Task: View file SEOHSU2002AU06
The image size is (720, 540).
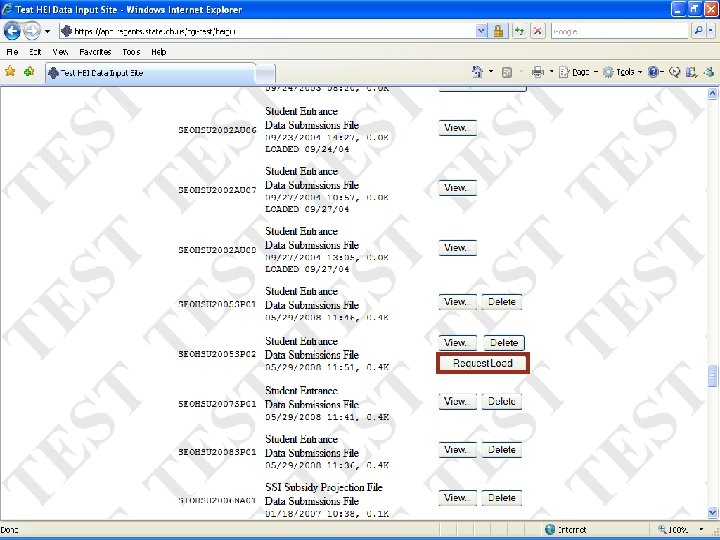Action: coord(457,128)
